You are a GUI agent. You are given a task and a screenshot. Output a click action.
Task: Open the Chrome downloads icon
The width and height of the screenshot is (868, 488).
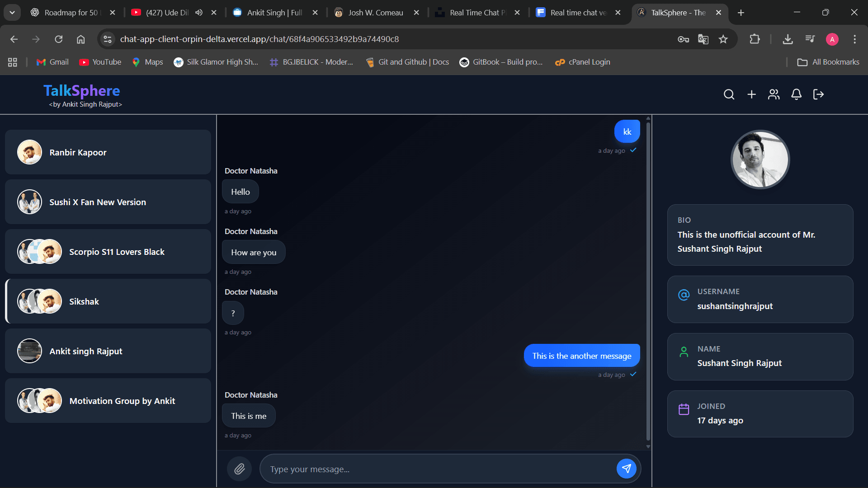coord(788,39)
